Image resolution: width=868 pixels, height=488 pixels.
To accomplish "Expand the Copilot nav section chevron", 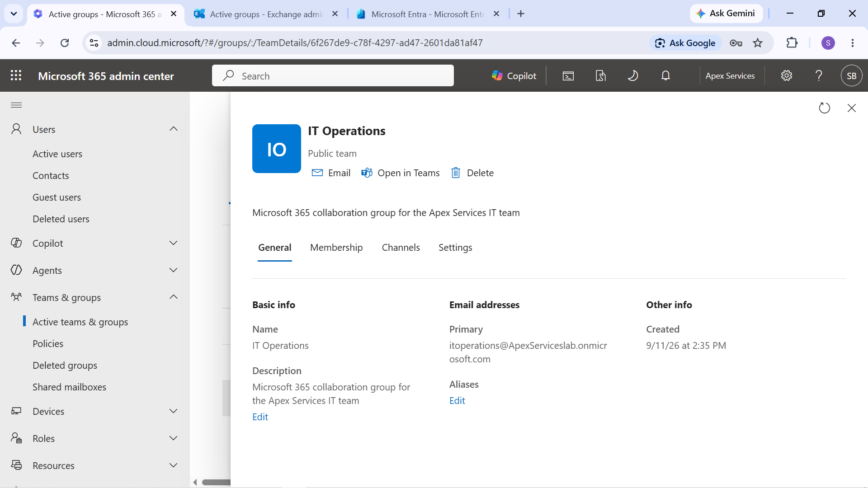I will (x=174, y=243).
